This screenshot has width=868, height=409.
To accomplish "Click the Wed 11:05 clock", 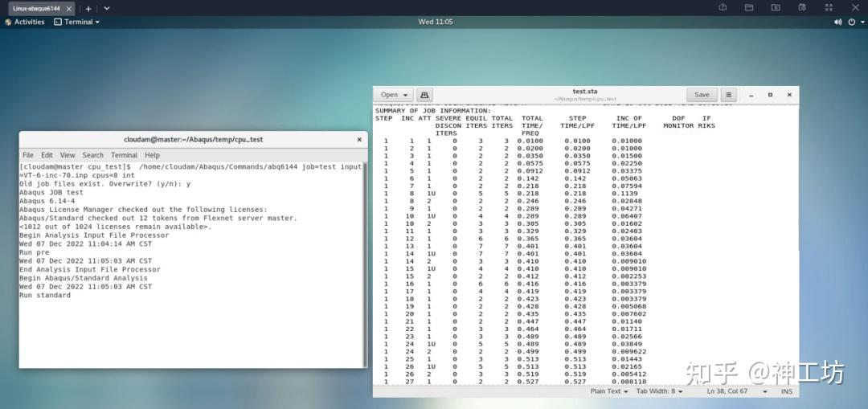I will pyautogui.click(x=435, y=22).
